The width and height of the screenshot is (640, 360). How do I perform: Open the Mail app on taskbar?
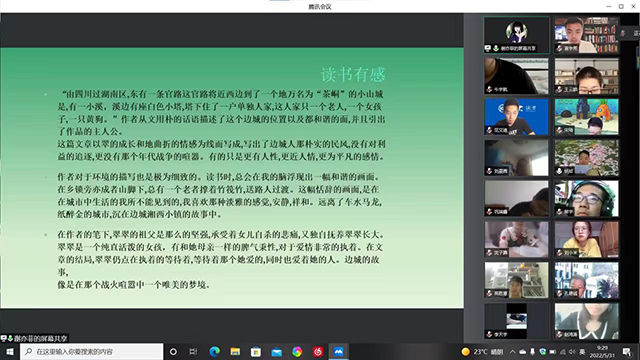pos(276,351)
